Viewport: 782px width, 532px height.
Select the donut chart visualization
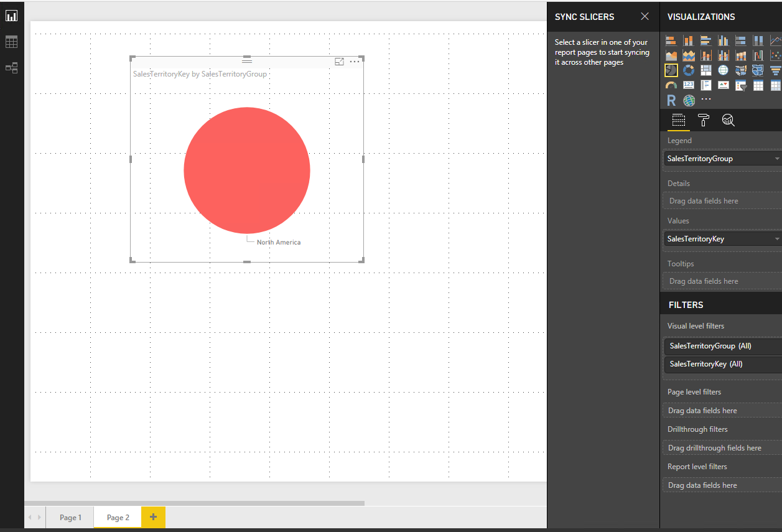click(x=689, y=70)
